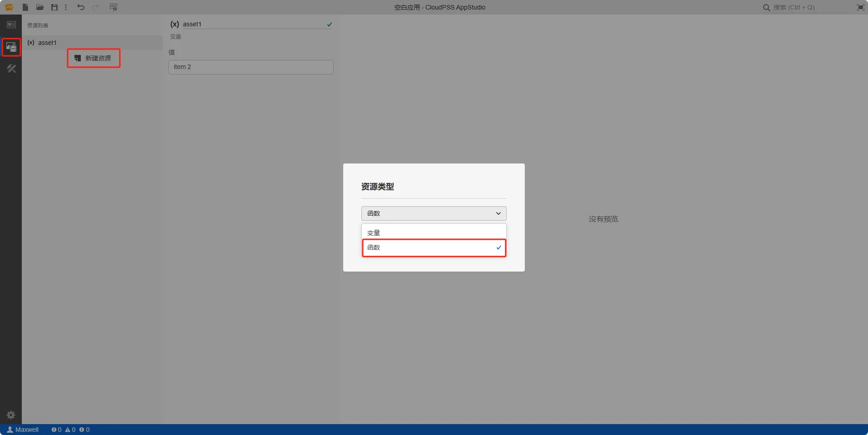Viewport: 868px width, 435px height.
Task: Redo the last undone action
Action: [x=95, y=7]
